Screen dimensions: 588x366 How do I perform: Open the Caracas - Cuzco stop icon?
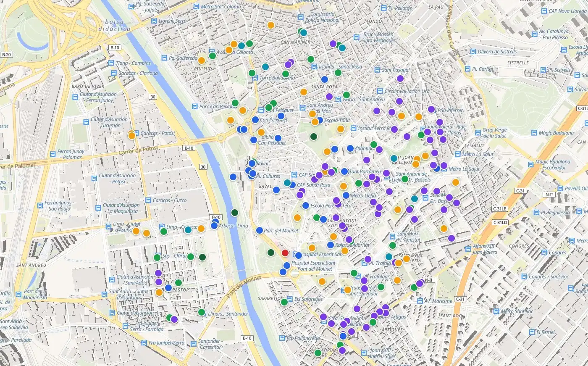(x=147, y=200)
